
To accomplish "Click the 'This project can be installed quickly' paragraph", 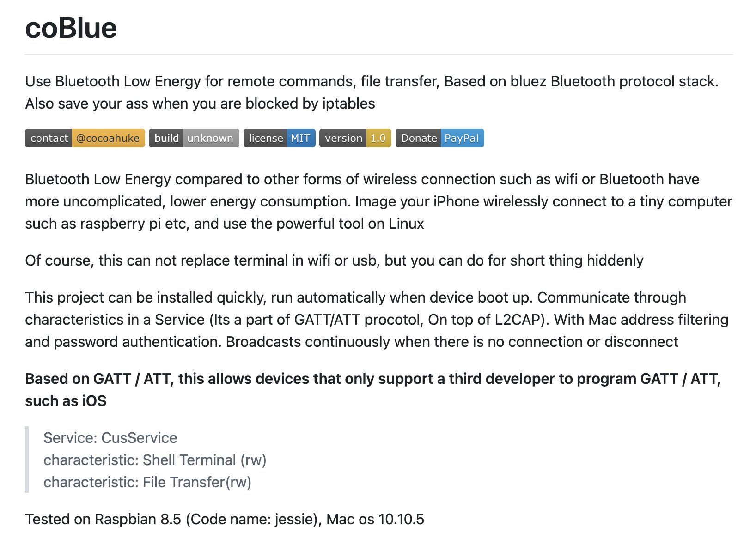I will (377, 320).
